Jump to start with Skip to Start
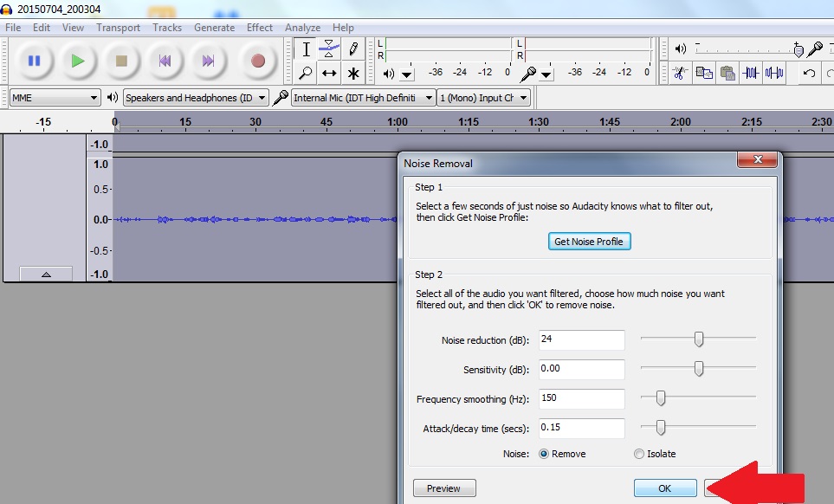 (165, 61)
